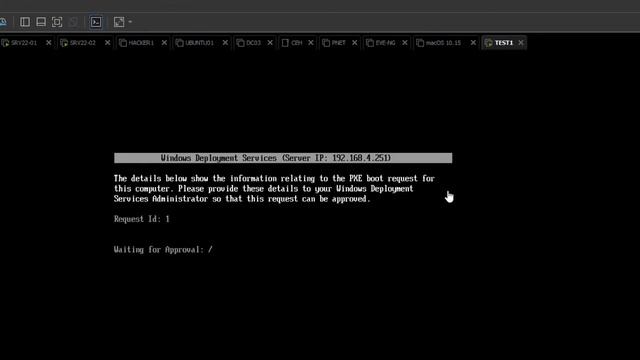Viewport: 640px width, 360px height.
Task: Close the UBUNTU01 tab
Action: [225, 43]
